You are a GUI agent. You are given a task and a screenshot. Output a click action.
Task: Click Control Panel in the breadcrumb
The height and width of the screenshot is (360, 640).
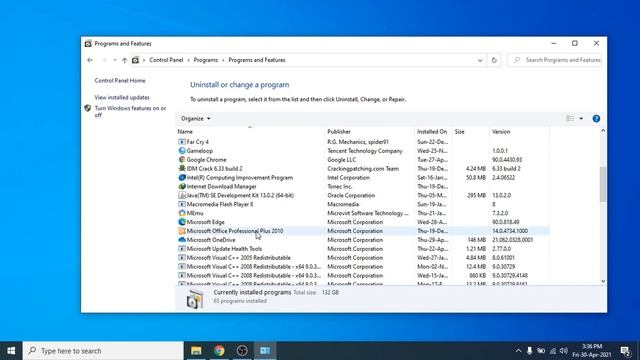166,60
